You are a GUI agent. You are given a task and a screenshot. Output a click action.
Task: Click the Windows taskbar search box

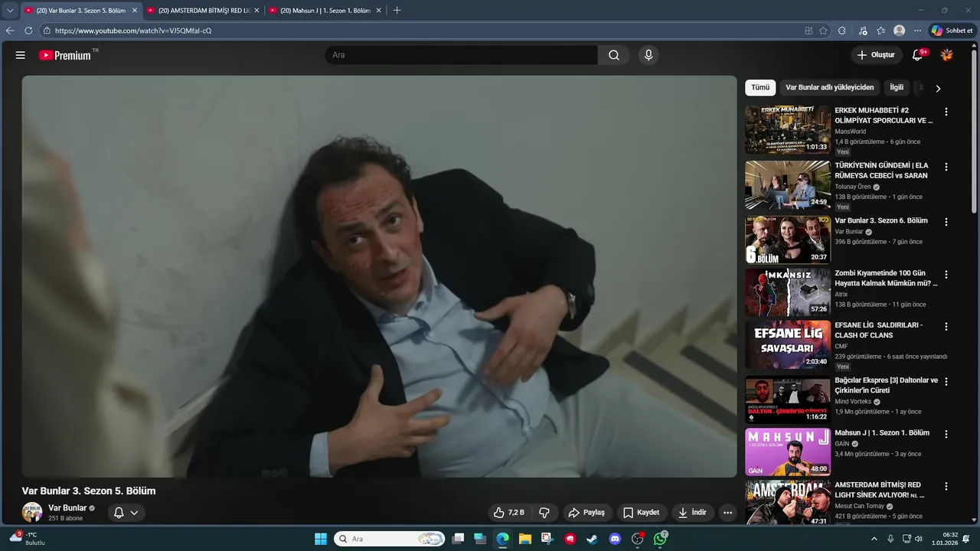389,539
